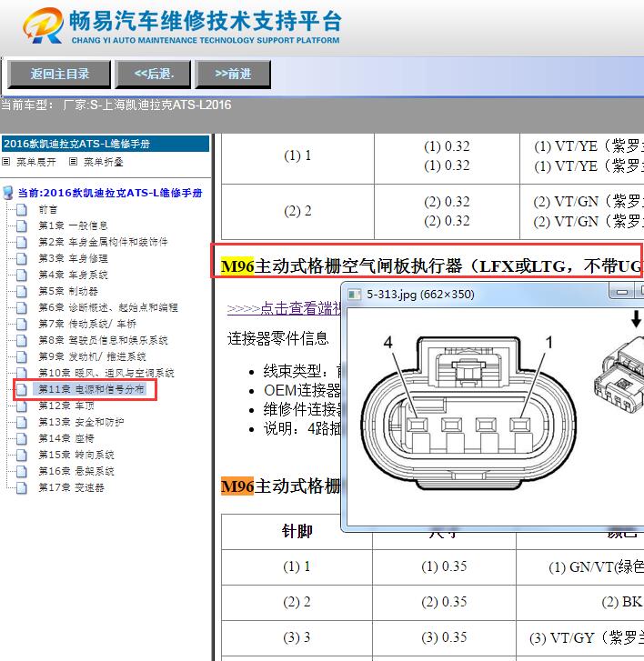Click the page icon beside 第3章

22,258
